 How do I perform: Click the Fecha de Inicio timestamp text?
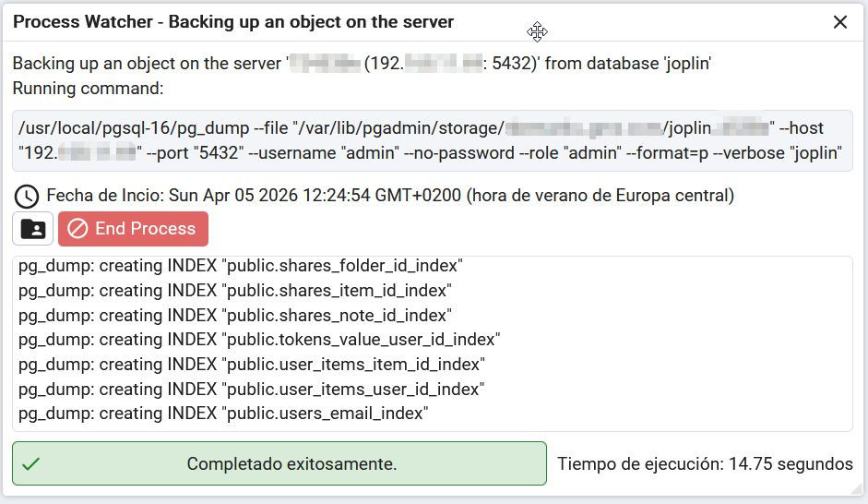(x=389, y=196)
